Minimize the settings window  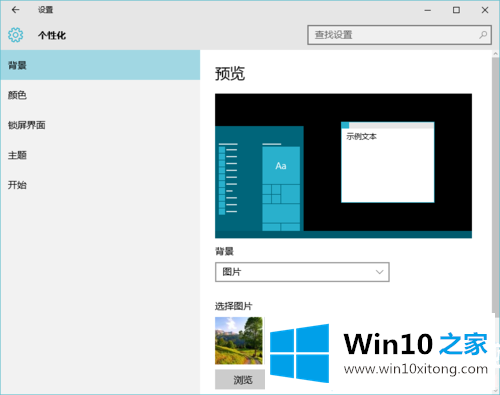[x=428, y=10]
